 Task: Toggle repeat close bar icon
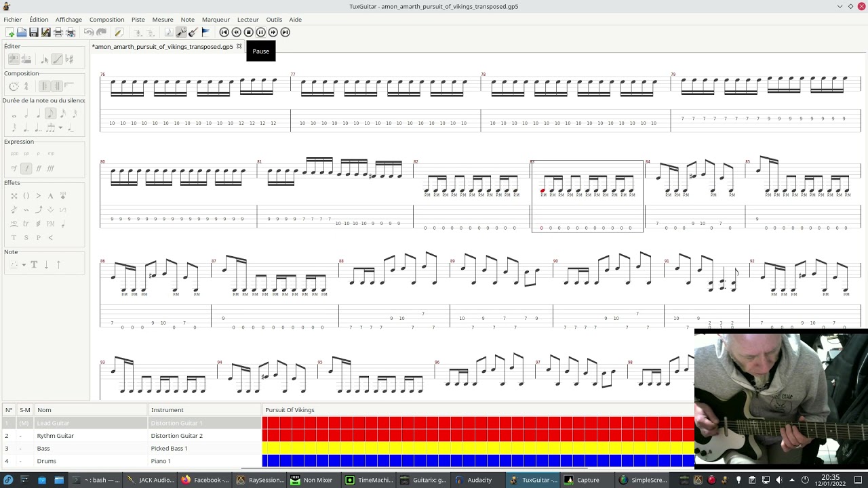[x=57, y=86]
